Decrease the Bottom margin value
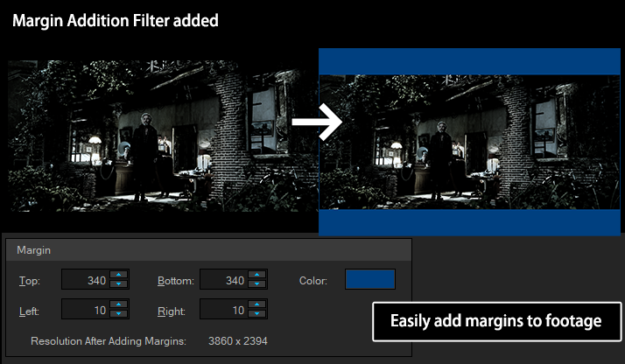The image size is (625, 364). coord(257,284)
